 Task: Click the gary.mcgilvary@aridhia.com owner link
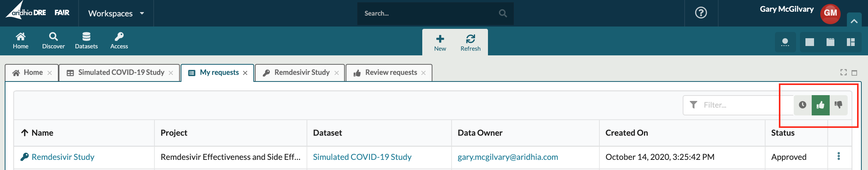[x=508, y=157]
